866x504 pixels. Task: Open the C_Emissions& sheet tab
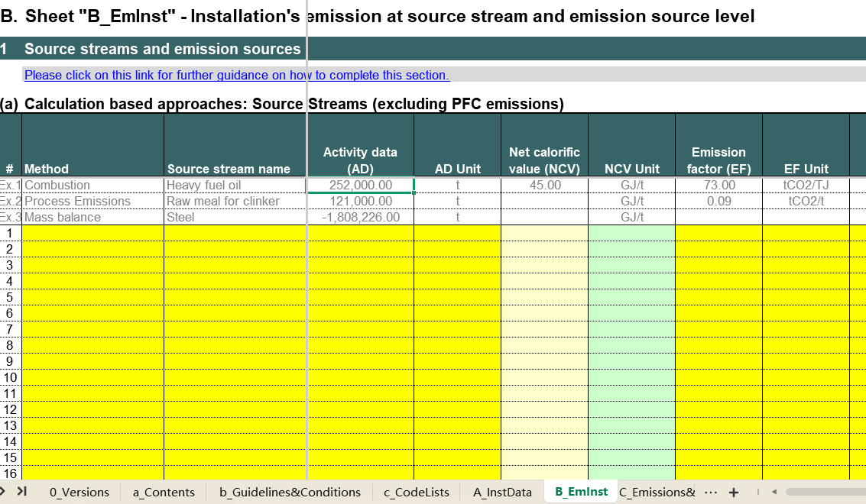(657, 492)
